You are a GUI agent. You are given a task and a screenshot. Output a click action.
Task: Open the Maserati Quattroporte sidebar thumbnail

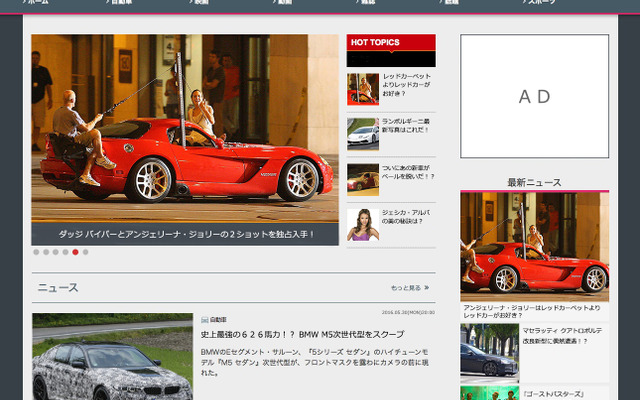489,353
